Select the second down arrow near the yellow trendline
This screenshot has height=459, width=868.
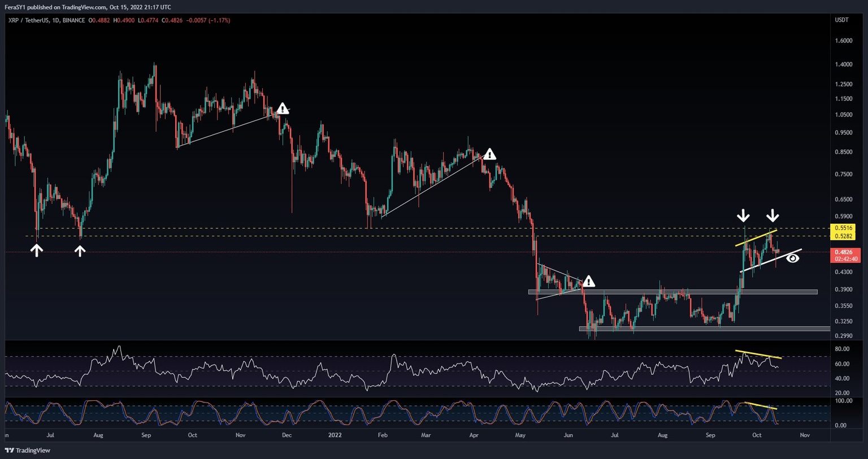tap(773, 215)
